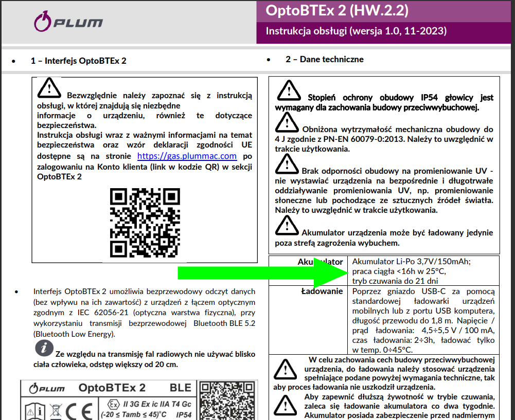Click the Plum logo in the header

coord(68,22)
